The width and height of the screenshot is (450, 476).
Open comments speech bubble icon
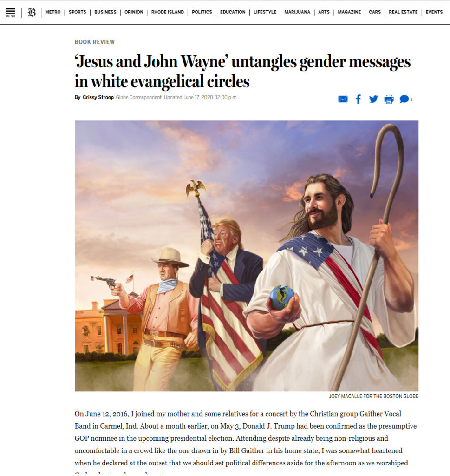coord(405,99)
